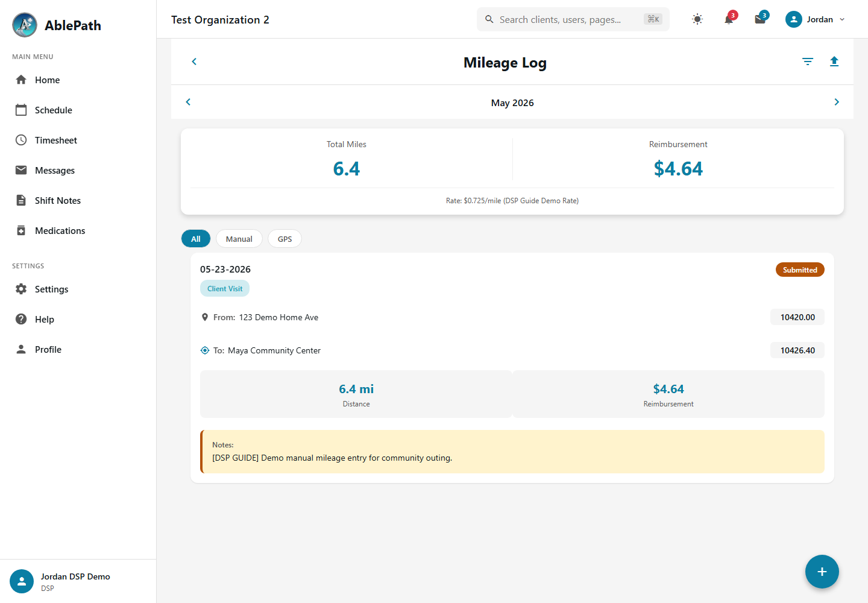Viewport: 868px width, 603px height.
Task: Click the search clients, users, pages field
Action: [573, 19]
